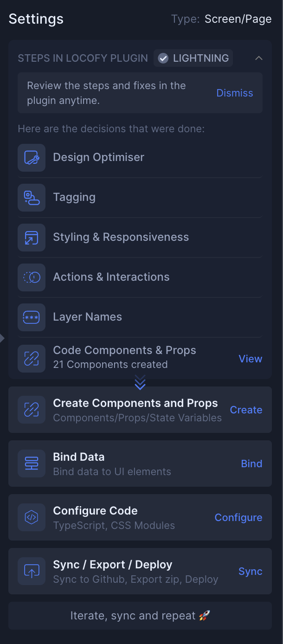Screen dimensions: 283x644
Task: Collapse the Steps in Locofy Plugin section
Action: tap(259, 58)
